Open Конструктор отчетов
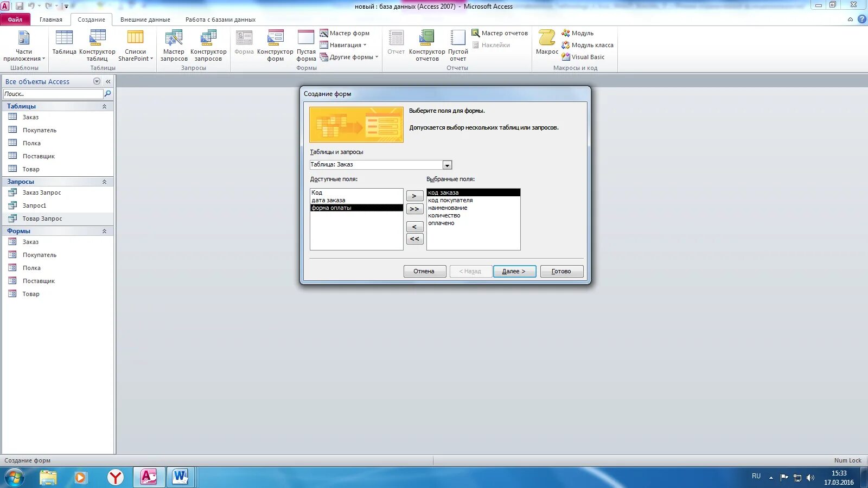 click(427, 46)
